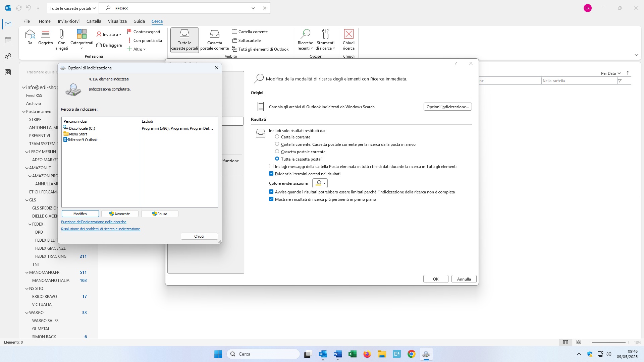
Task: Click the Send/Receive sync icon in the title bar
Action: tap(19, 8)
